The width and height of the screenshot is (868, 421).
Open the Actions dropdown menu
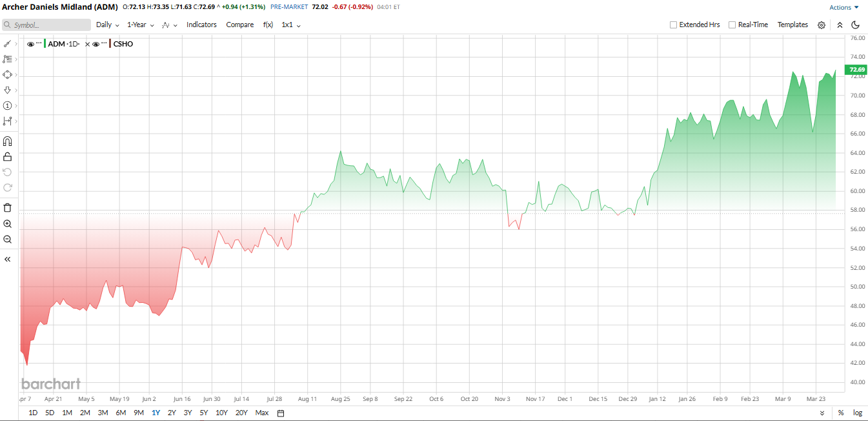point(844,8)
